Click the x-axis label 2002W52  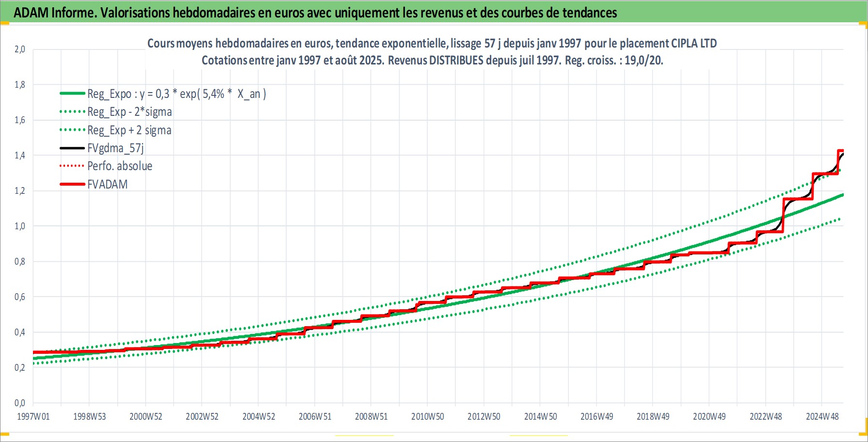pyautogui.click(x=202, y=417)
